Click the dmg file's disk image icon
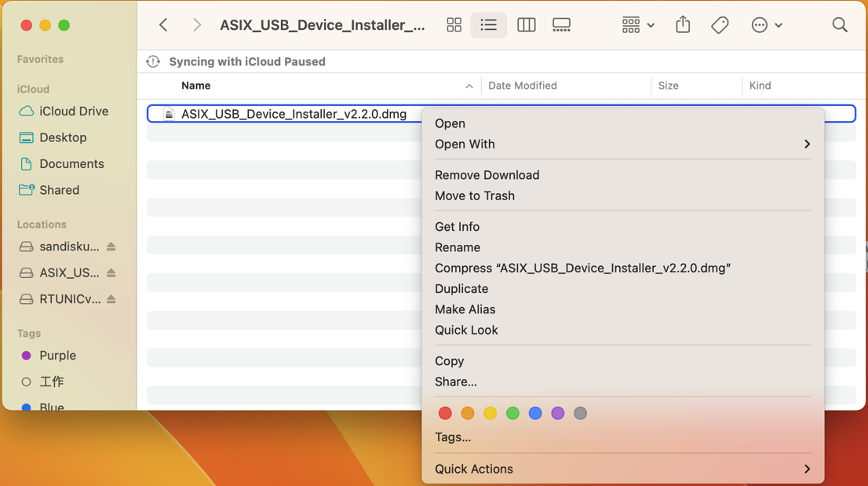This screenshot has width=868, height=486. click(x=169, y=114)
